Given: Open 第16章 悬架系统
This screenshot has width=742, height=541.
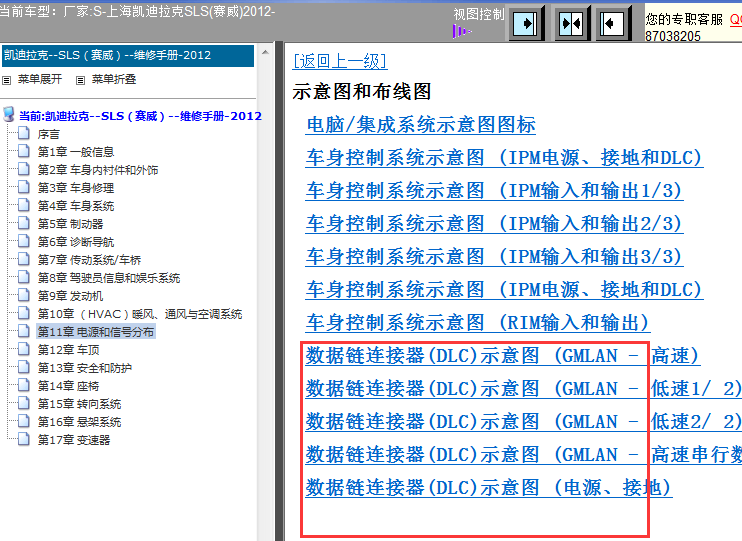Looking at the screenshot, I should click(79, 422).
